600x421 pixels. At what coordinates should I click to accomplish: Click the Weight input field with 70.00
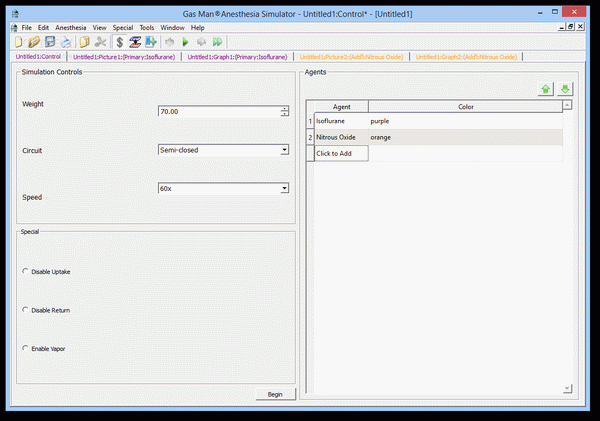click(220, 111)
